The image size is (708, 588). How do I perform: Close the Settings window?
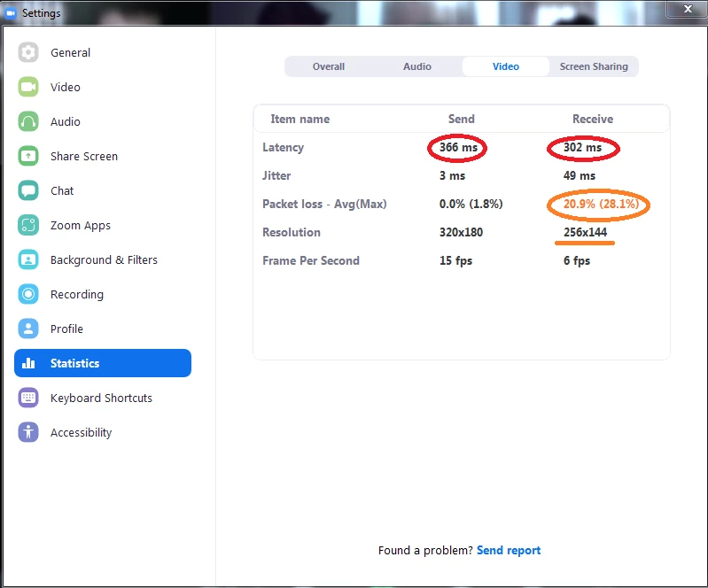click(x=688, y=9)
